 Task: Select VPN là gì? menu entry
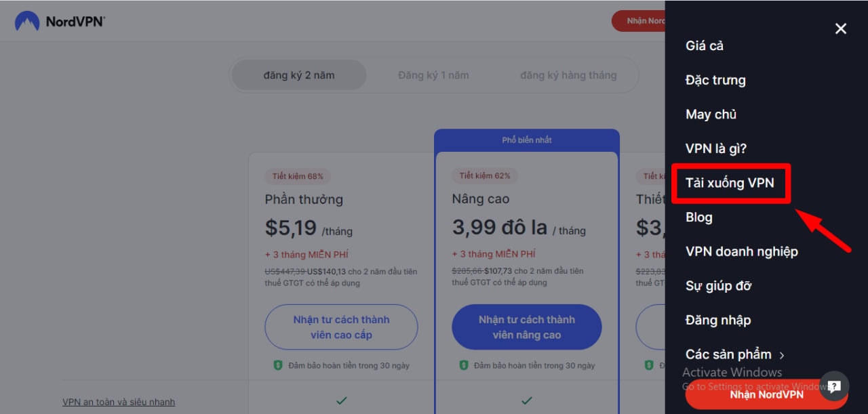point(716,148)
